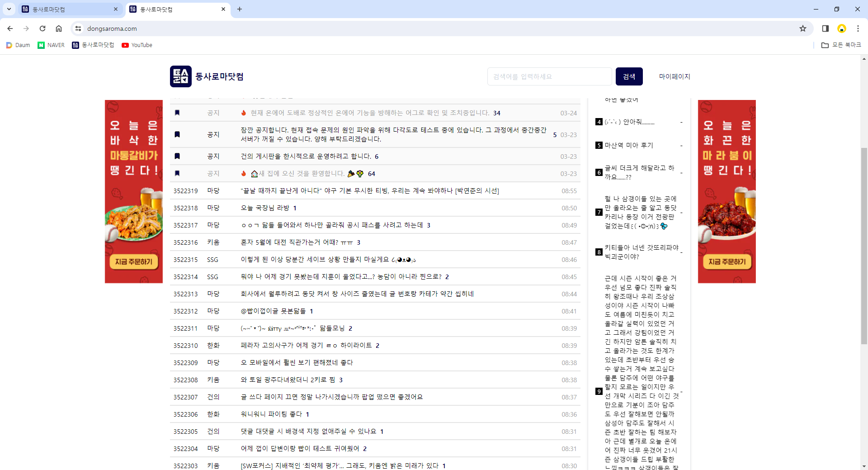
Task: Click the 동사로마닷컴 site logo icon
Action: (x=181, y=76)
